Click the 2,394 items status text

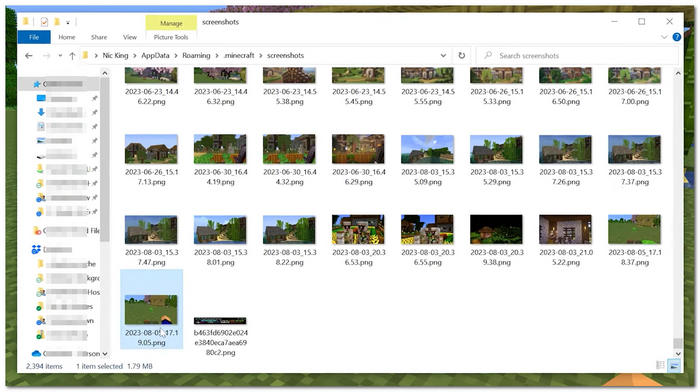coord(44,366)
